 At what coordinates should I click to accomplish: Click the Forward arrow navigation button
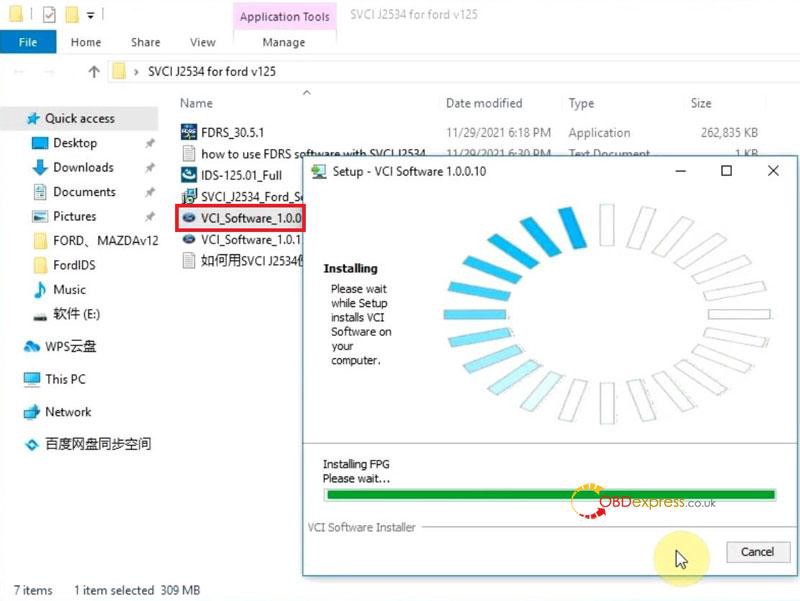tap(49, 71)
